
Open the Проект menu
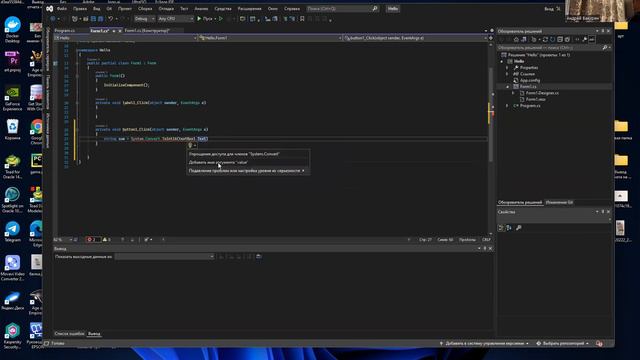tap(124, 9)
